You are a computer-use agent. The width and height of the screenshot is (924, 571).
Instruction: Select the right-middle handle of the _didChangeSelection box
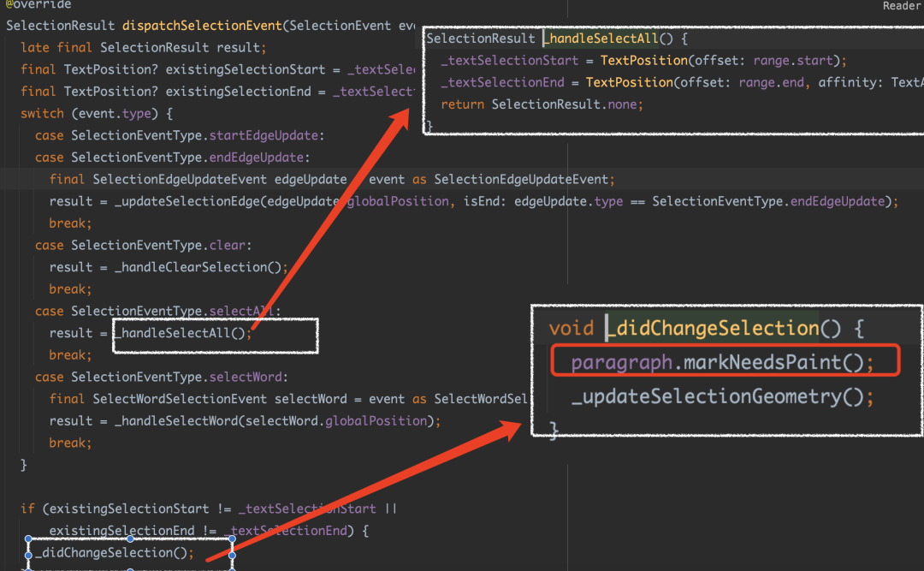pos(232,555)
